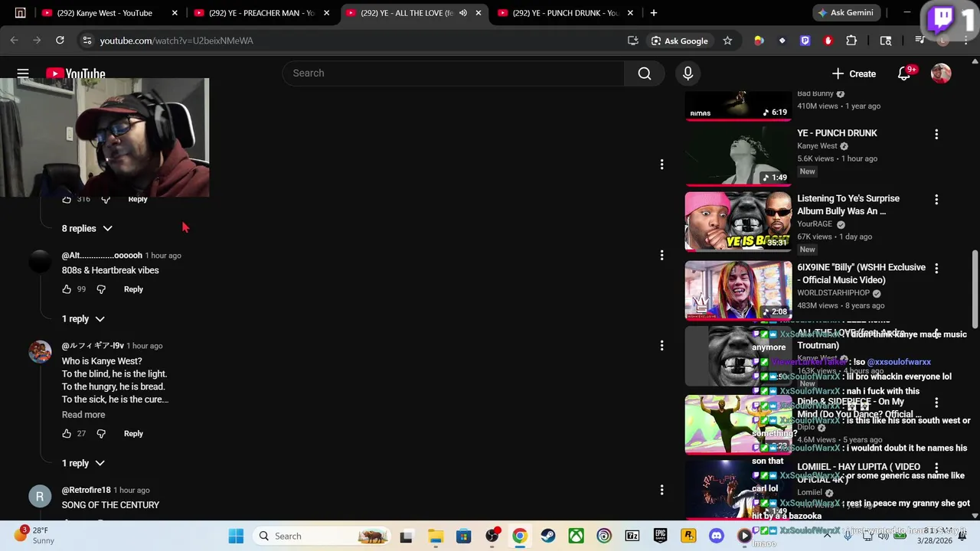This screenshot has height=551, width=980.
Task: Open the Diplo & SIDEPIECE video thumbnail
Action: [738, 425]
